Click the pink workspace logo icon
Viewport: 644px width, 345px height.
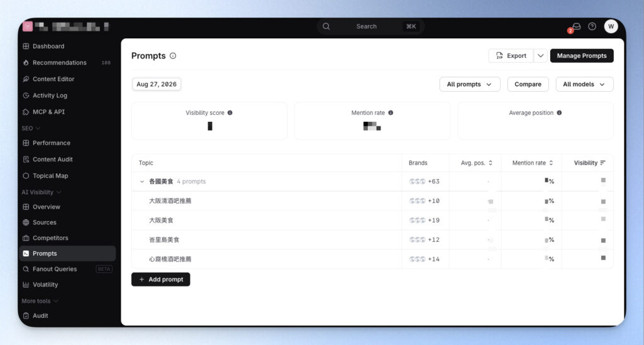point(28,26)
